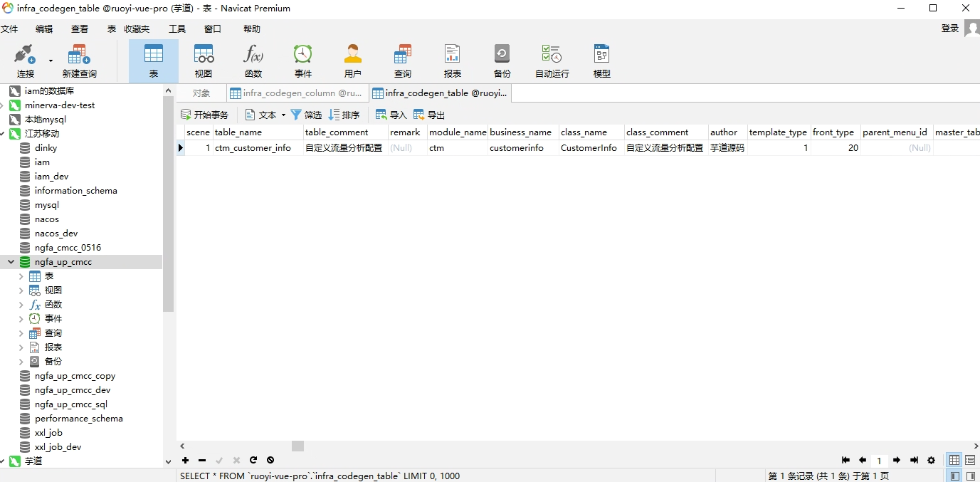Switch to form view in status bar

point(970,461)
